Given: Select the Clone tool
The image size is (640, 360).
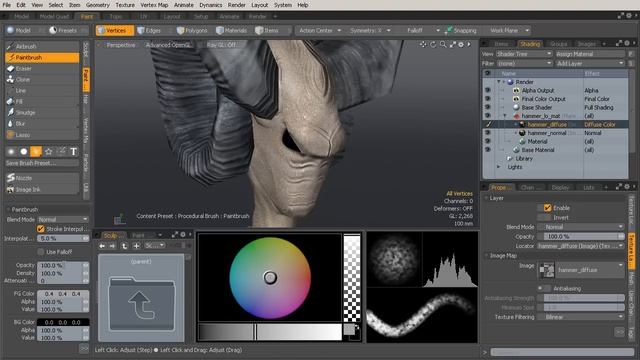Looking at the screenshot, I should click(x=42, y=80).
